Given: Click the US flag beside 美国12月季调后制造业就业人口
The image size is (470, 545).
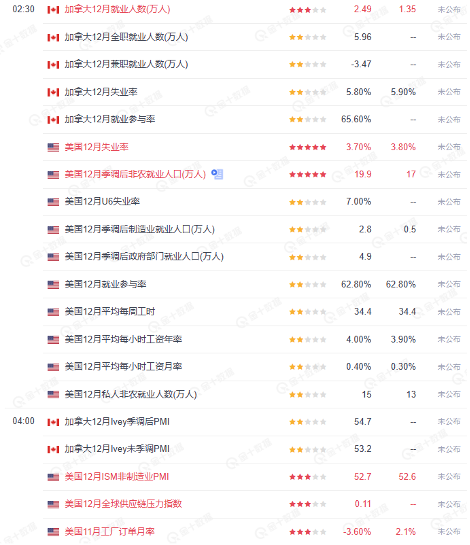Looking at the screenshot, I should 53,229.
